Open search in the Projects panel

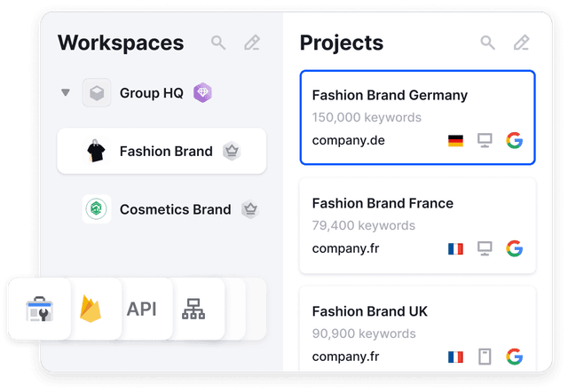pos(487,43)
